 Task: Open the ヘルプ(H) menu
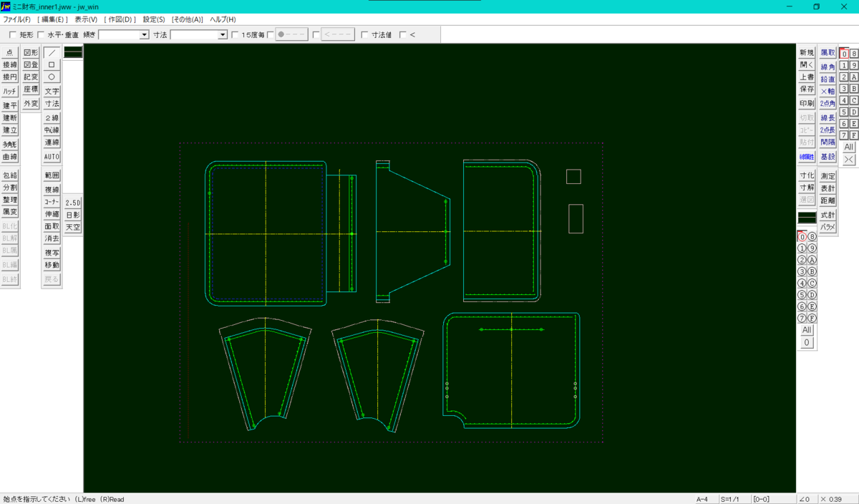(223, 19)
